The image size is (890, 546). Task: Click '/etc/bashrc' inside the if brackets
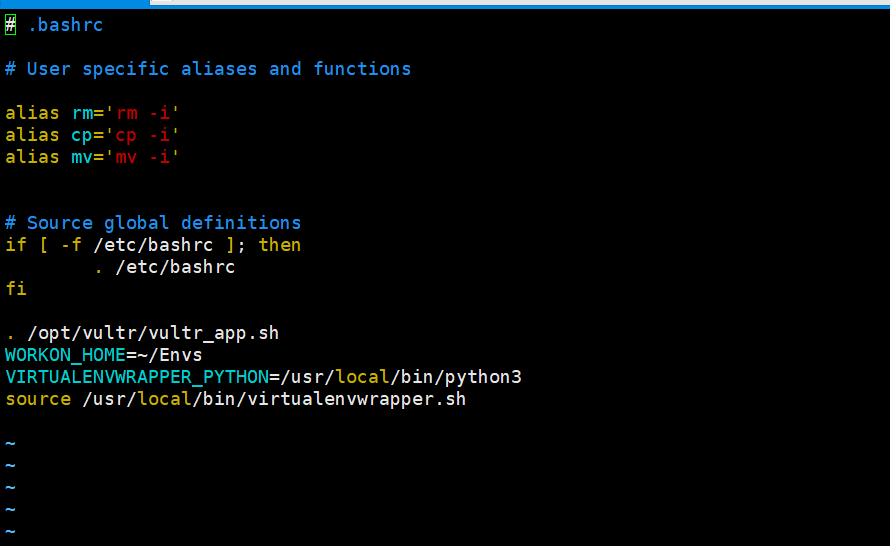[x=153, y=245]
